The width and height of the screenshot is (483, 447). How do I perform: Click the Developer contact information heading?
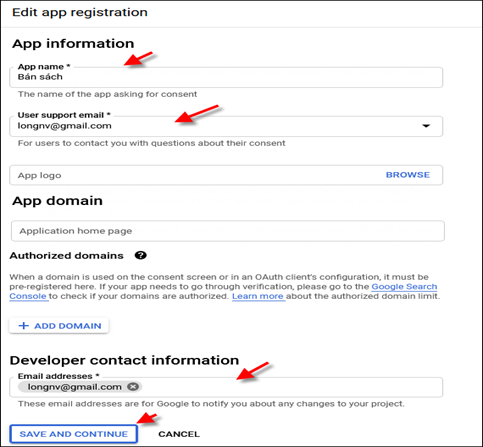(x=124, y=360)
